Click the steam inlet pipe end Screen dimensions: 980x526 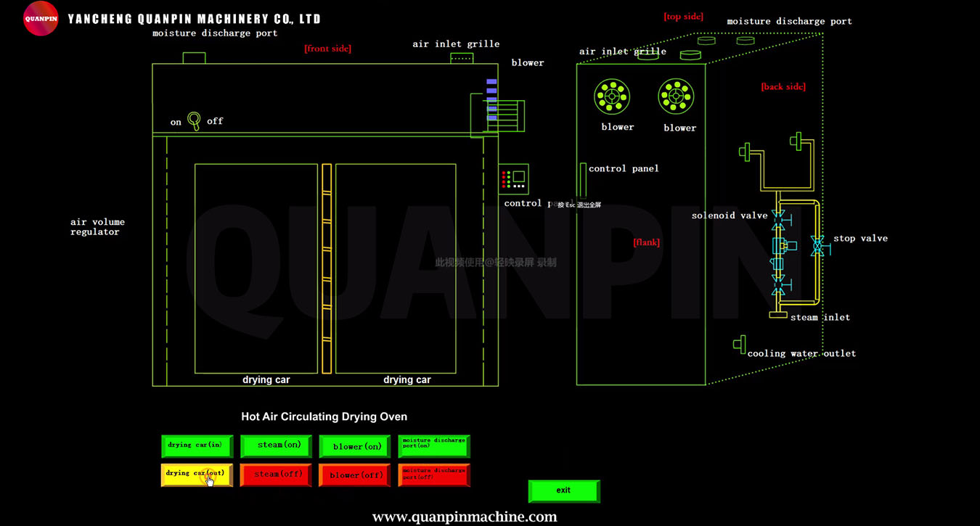point(779,315)
